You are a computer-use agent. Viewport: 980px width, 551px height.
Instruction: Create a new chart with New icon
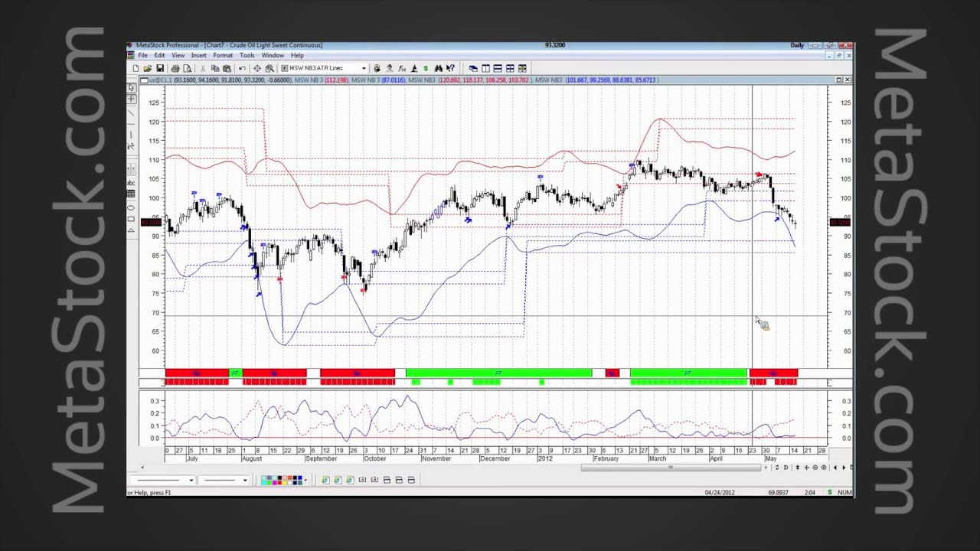[136, 68]
